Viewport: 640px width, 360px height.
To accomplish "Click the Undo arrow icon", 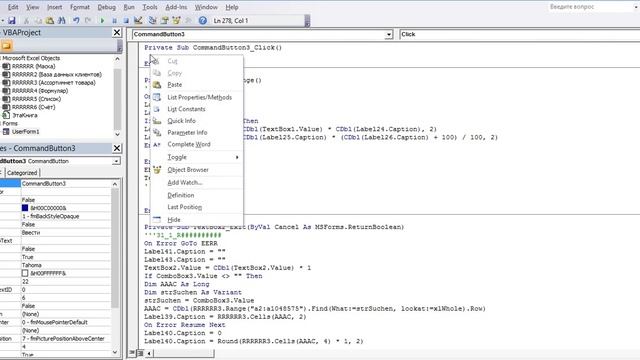I will 76,20.
